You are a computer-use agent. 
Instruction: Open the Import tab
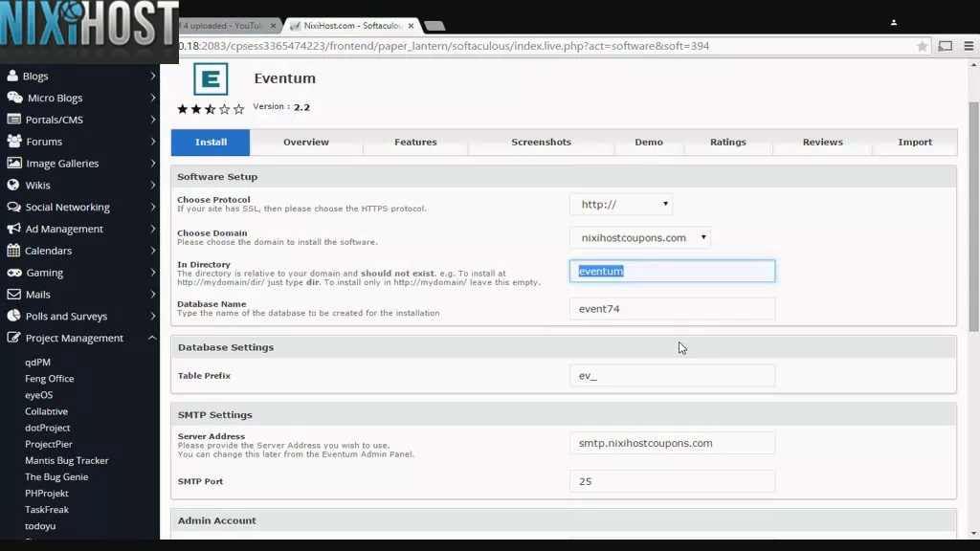point(915,142)
